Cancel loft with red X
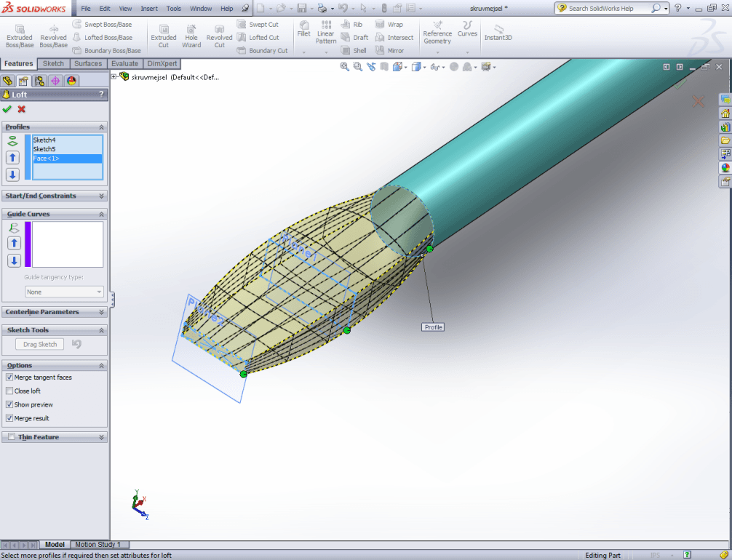 22,109
